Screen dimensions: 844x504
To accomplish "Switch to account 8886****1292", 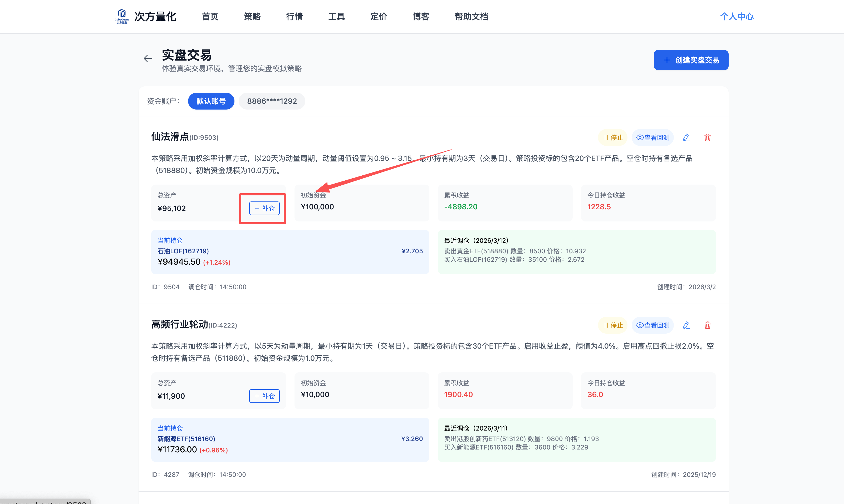I will pyautogui.click(x=272, y=101).
